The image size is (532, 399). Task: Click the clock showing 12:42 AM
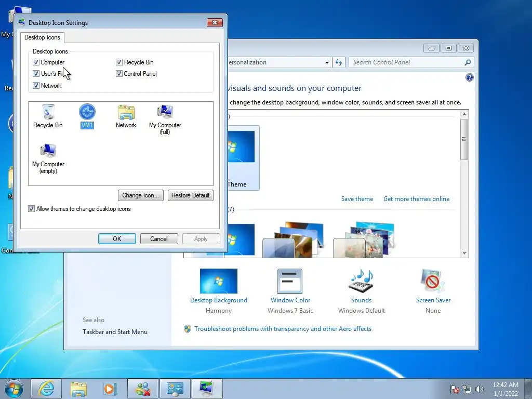[505, 389]
